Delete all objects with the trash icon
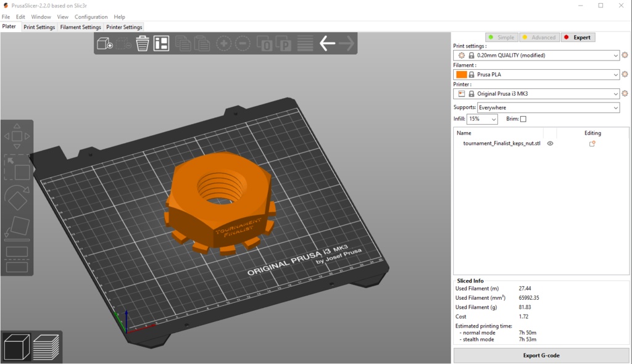This screenshot has height=364, width=632. 143,44
